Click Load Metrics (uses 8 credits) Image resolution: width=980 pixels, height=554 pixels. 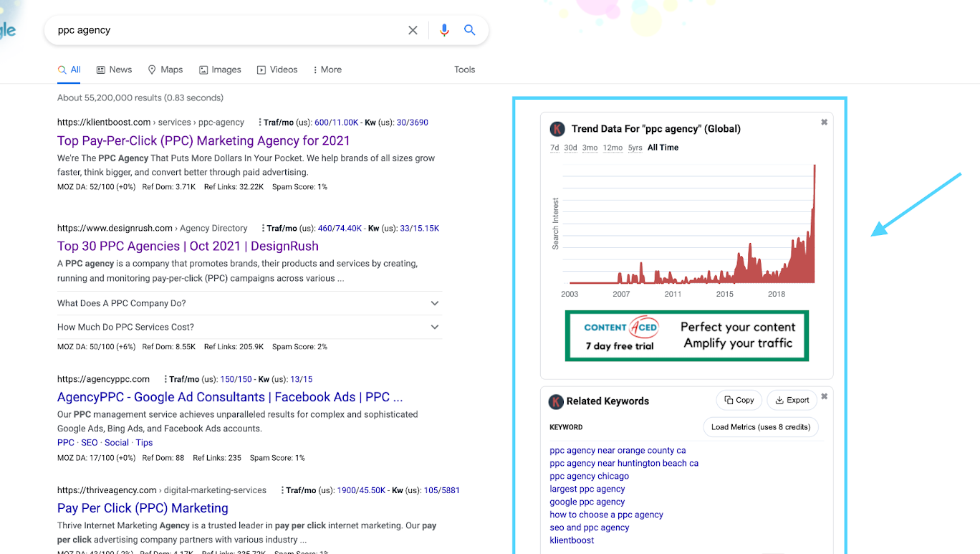pos(761,427)
